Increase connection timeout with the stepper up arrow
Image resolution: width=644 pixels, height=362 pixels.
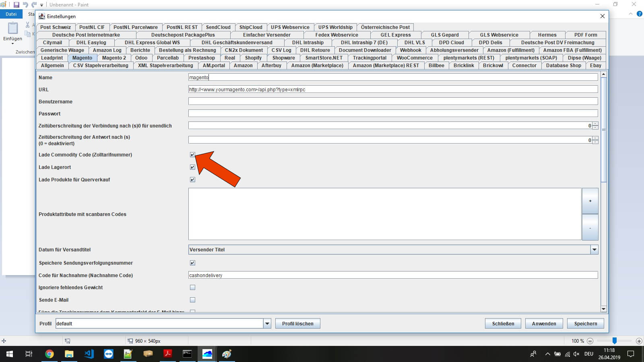pyautogui.click(x=595, y=124)
